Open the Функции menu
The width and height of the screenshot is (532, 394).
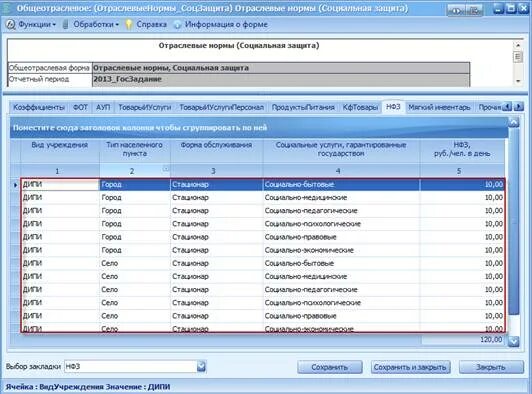pyautogui.click(x=37, y=24)
